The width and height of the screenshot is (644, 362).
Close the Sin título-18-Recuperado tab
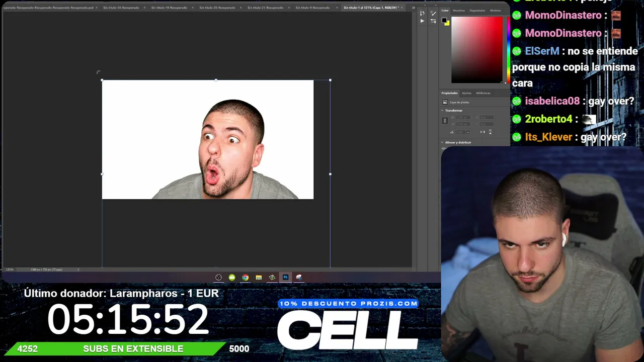[x=144, y=8]
